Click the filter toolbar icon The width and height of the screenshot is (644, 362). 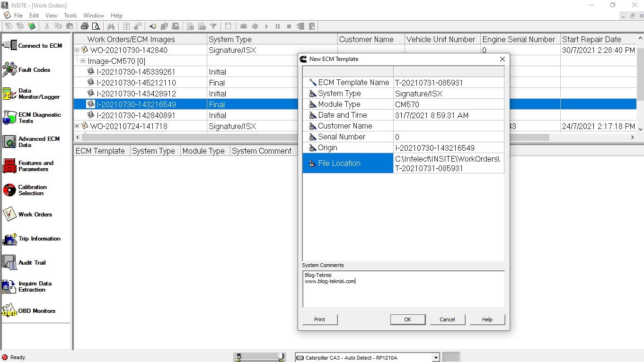(x=213, y=26)
